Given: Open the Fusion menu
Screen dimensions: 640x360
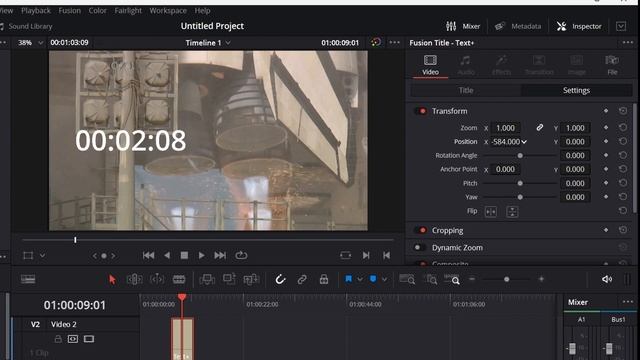Looking at the screenshot, I should pyautogui.click(x=69, y=11).
